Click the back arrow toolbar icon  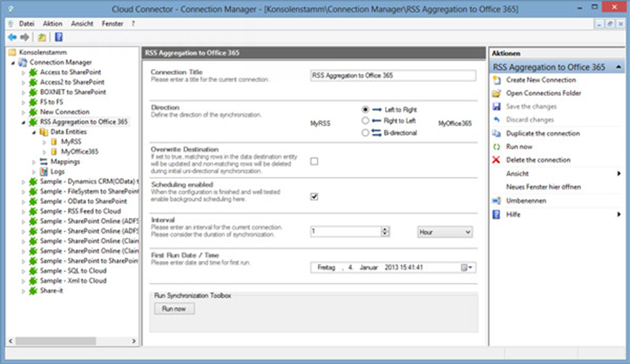[12, 37]
